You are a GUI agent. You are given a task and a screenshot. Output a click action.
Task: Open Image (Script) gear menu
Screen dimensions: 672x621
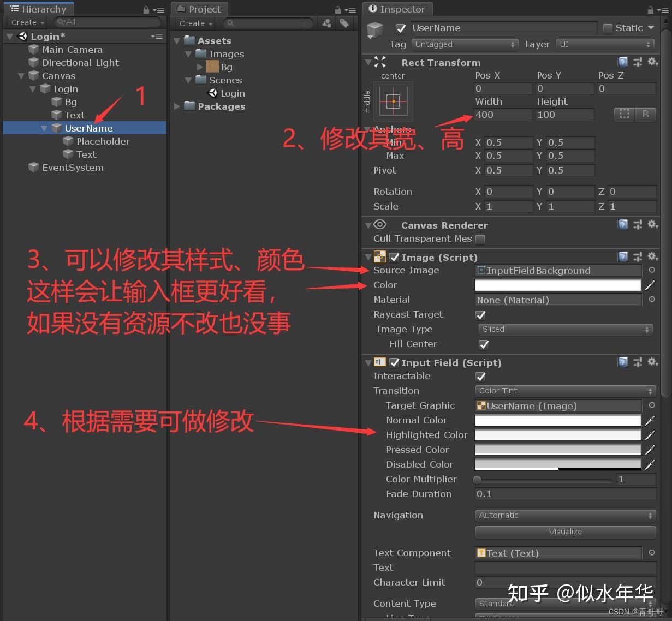point(652,256)
